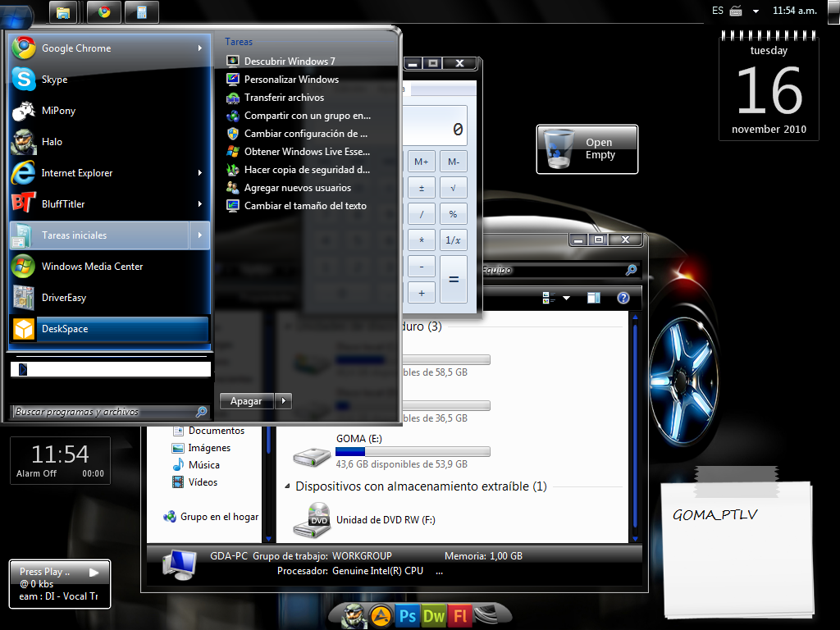Open Skype from the Start menu

click(x=54, y=80)
